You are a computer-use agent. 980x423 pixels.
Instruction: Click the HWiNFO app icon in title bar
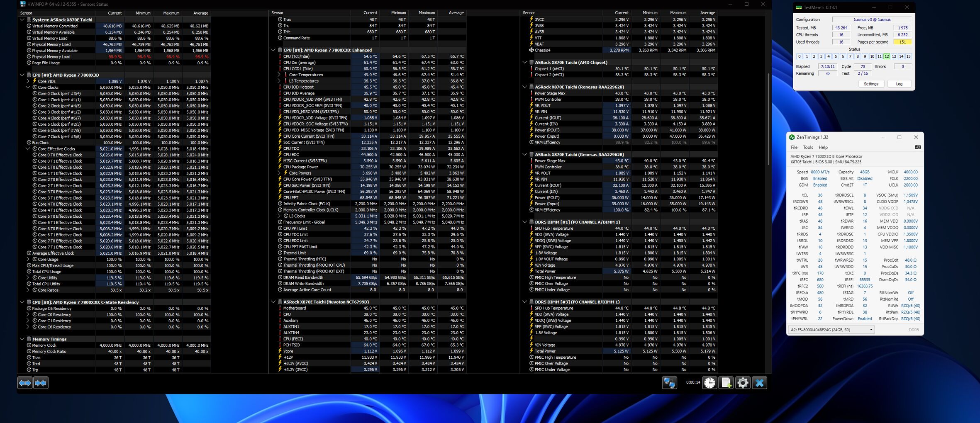(22, 4)
